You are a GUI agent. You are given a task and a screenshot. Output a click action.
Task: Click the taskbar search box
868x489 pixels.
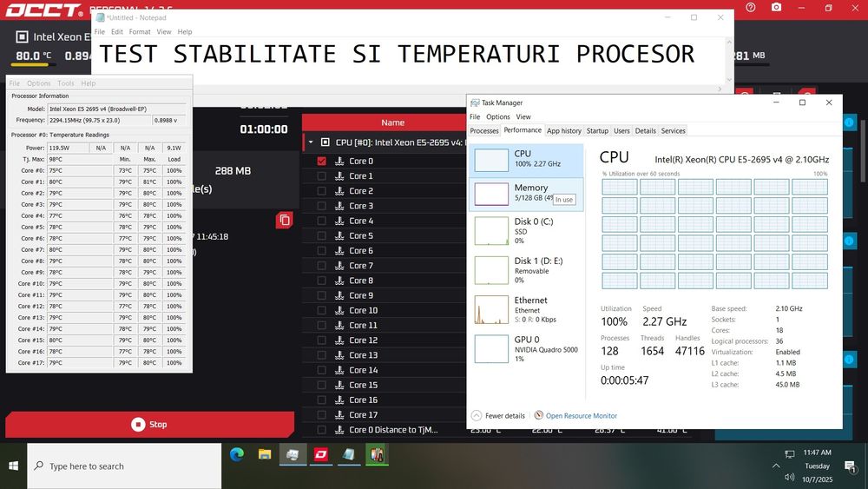pyautogui.click(x=124, y=466)
